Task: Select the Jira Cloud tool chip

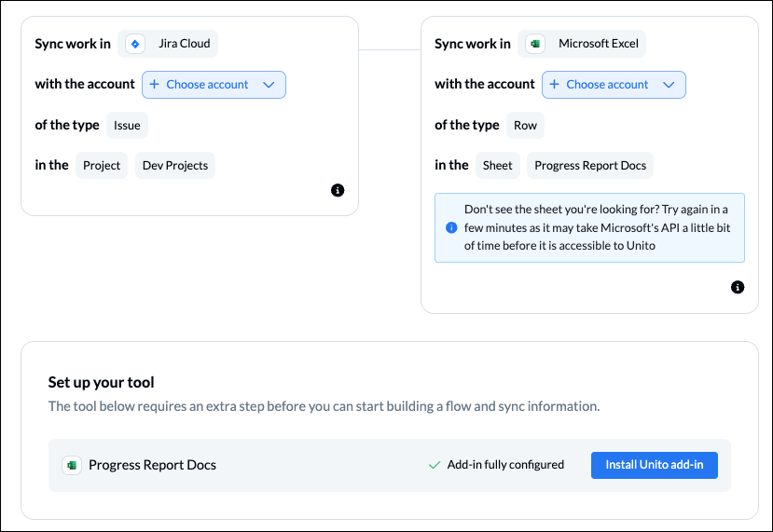Action: point(168,44)
